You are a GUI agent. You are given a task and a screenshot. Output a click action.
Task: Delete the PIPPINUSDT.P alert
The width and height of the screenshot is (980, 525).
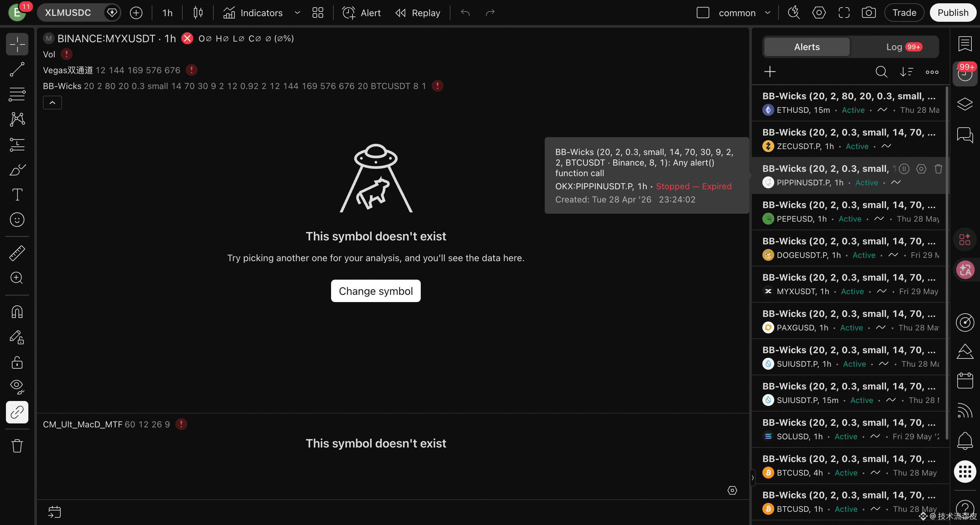[x=938, y=169]
